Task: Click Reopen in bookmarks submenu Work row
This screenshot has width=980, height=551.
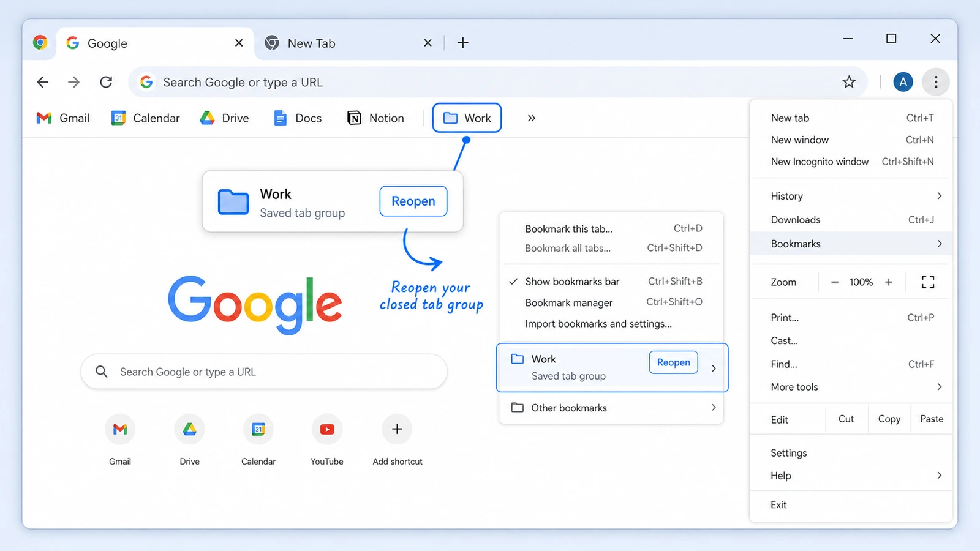Action: [x=673, y=362]
